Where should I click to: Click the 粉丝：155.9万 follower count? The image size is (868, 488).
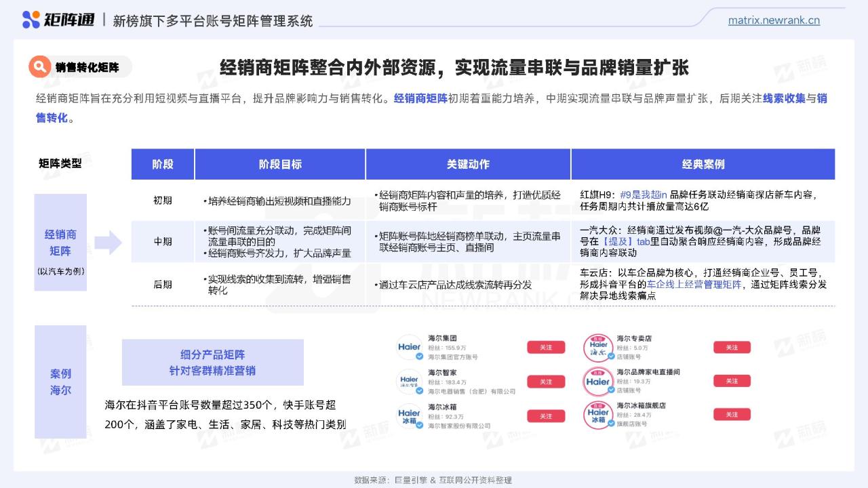448,348
